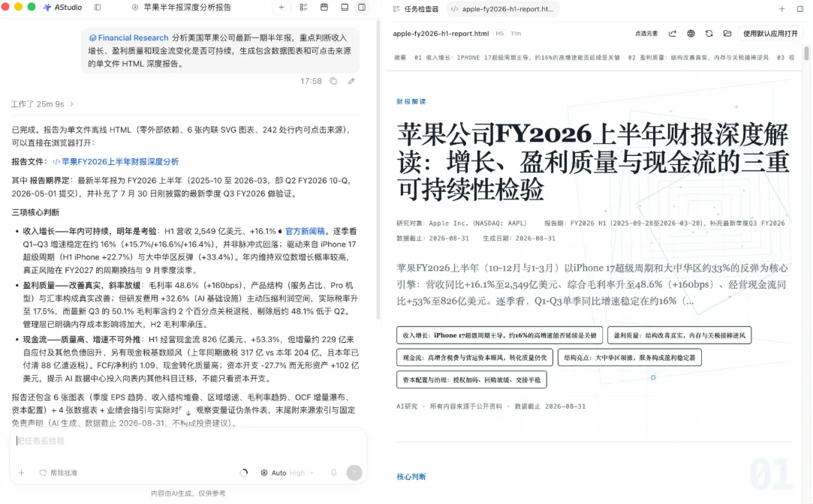The height and width of the screenshot is (504, 813).
Task: Start a new chat with the plus icon beside the 苹果半年报深度分析报告 title
Action: (x=281, y=7)
